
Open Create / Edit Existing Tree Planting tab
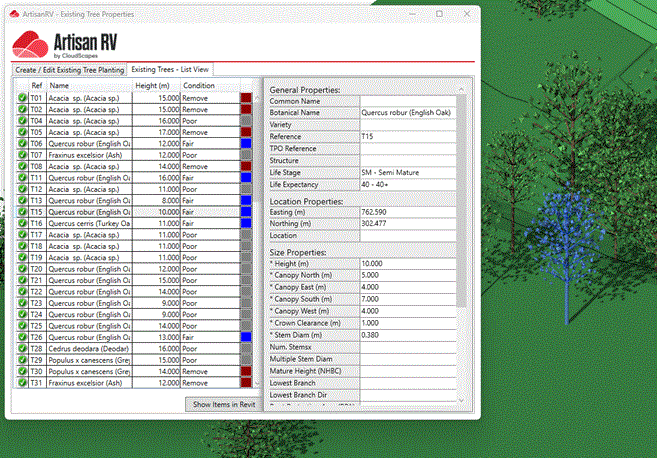(69, 70)
